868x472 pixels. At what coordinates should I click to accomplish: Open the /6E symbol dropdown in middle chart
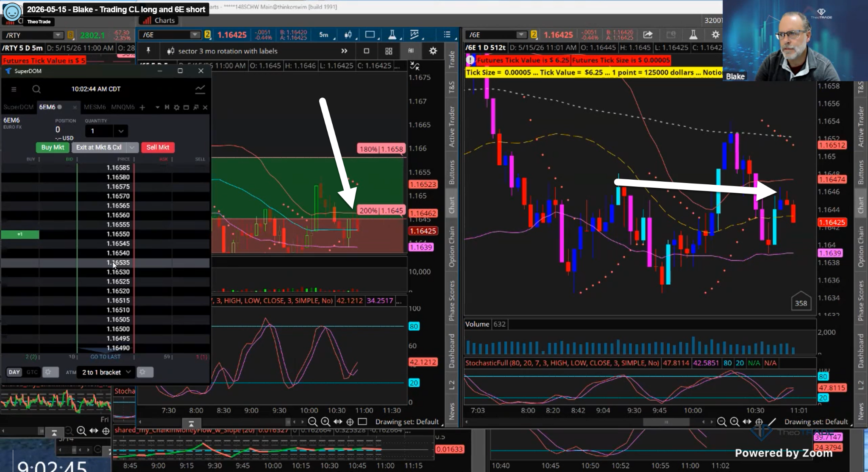[x=195, y=35]
